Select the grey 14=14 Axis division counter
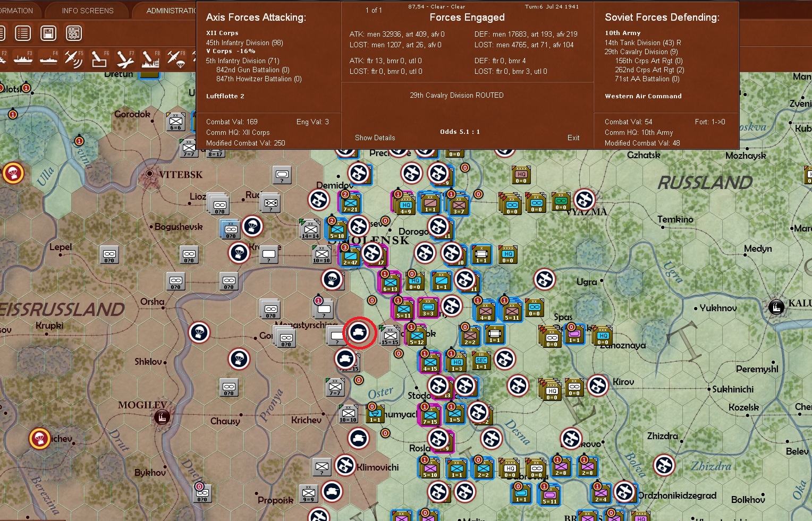This screenshot has height=521, width=812. click(x=310, y=229)
